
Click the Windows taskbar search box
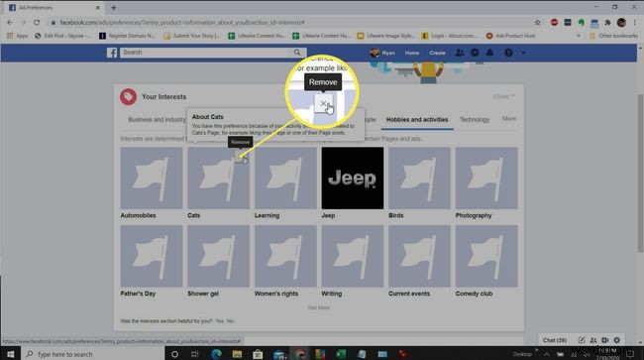(x=93, y=354)
